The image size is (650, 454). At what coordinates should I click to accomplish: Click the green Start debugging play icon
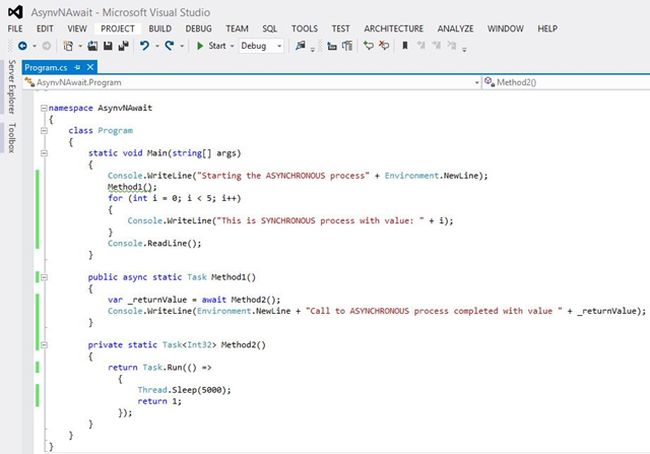point(200,46)
